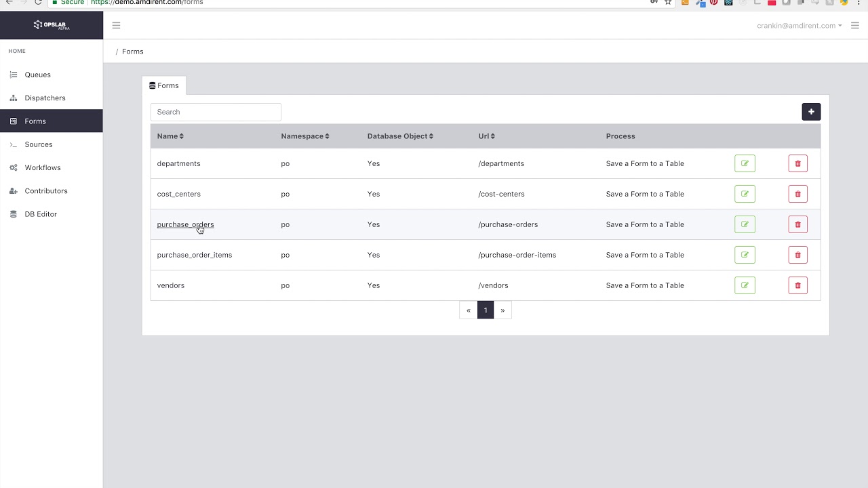Image resolution: width=868 pixels, height=488 pixels.
Task: Go to previous page of results
Action: 468,310
